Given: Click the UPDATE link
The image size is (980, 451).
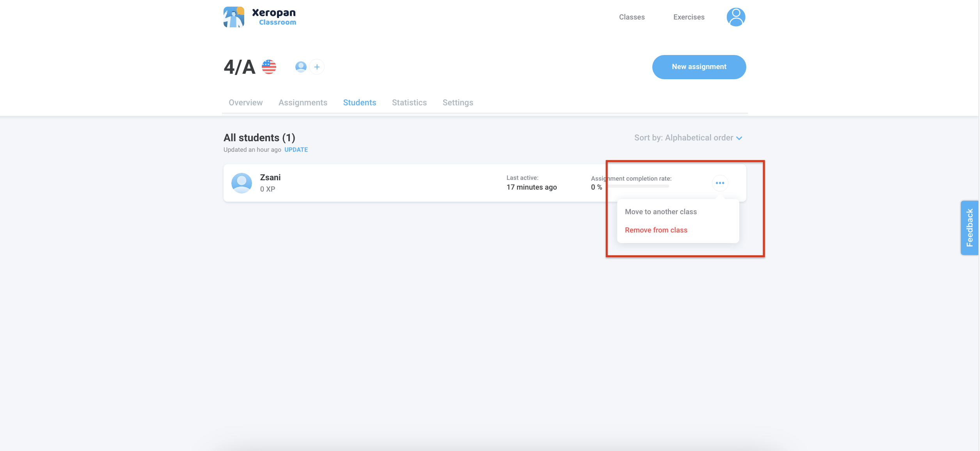Looking at the screenshot, I should 296,150.
